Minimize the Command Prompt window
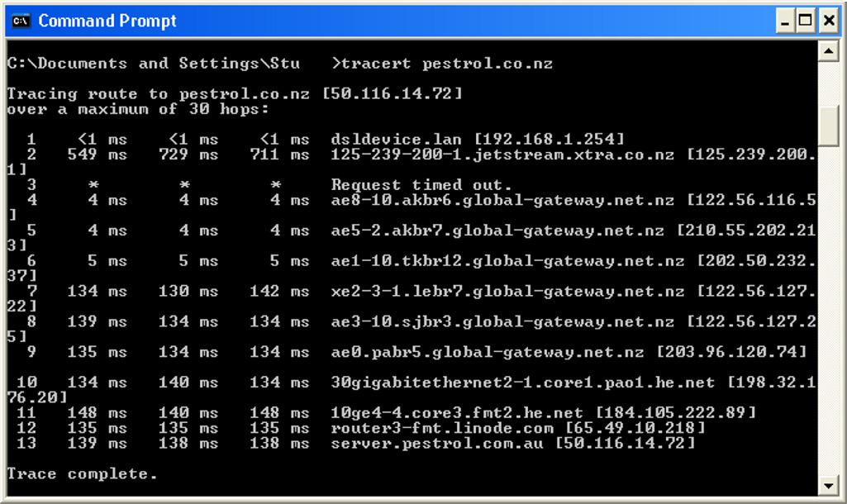The image size is (847, 504). [785, 21]
